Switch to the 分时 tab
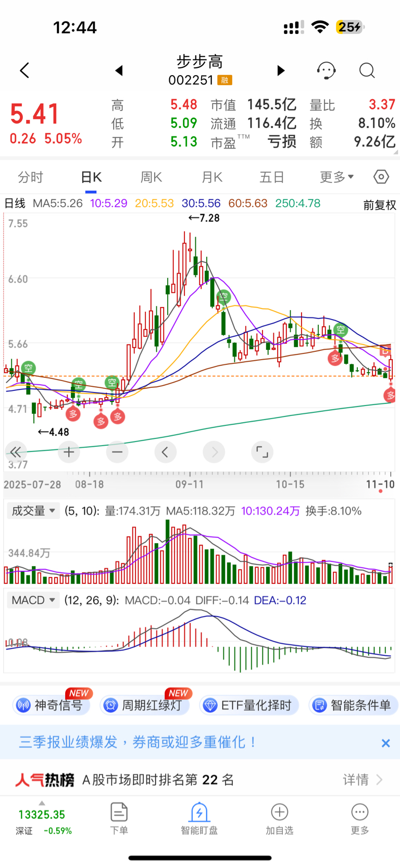This screenshot has width=400, height=868. coord(30,177)
